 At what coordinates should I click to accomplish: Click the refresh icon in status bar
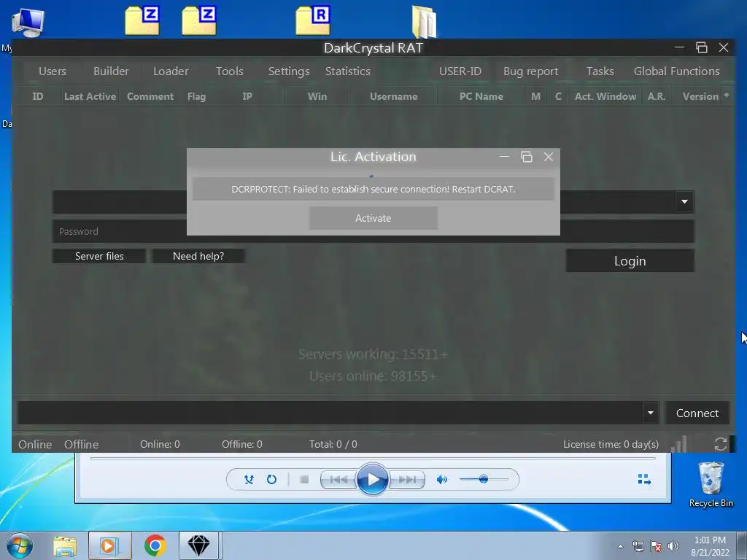(721, 444)
